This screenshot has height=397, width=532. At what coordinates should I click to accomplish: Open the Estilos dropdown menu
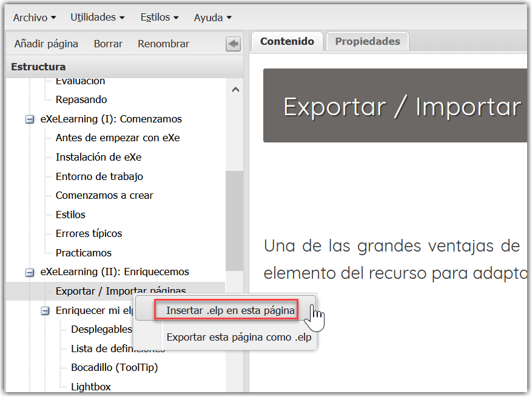click(159, 18)
